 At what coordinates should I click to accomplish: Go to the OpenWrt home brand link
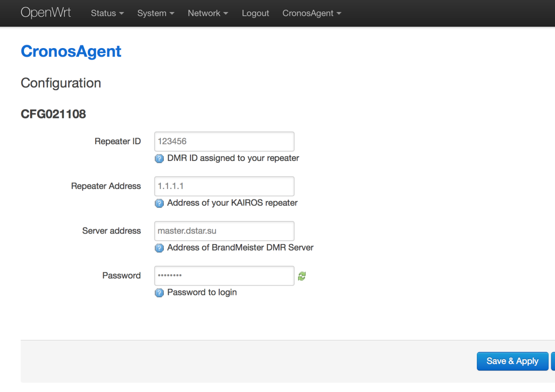click(46, 12)
